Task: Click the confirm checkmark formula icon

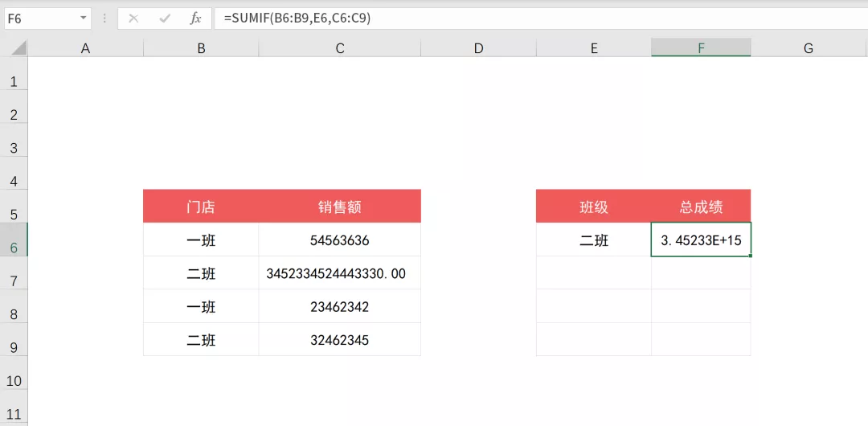Action: coord(165,18)
